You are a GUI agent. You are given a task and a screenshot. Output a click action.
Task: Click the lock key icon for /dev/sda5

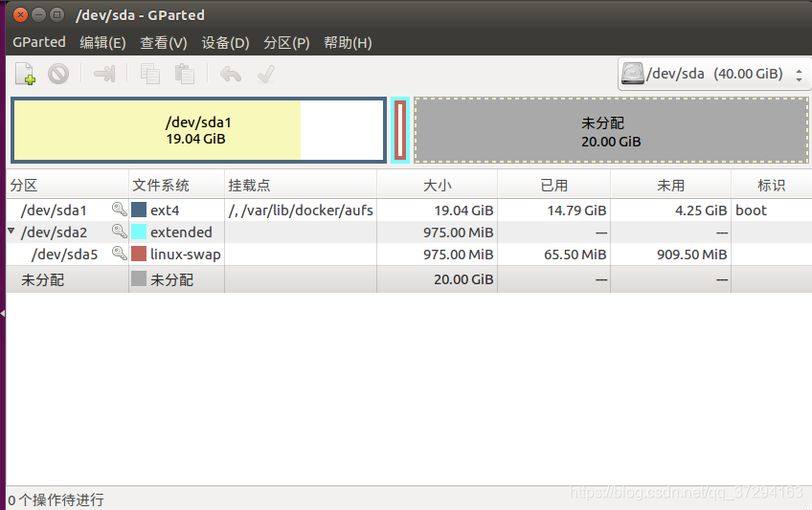coord(120,253)
